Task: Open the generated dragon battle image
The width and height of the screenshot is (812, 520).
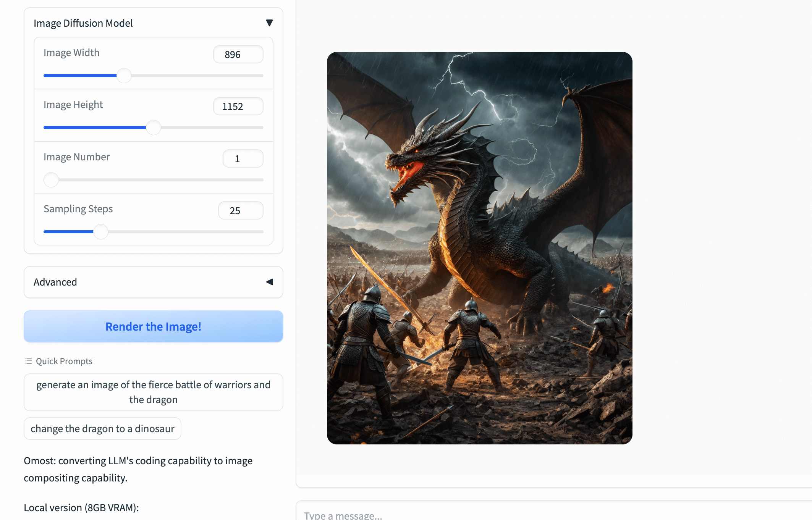Action: point(479,248)
